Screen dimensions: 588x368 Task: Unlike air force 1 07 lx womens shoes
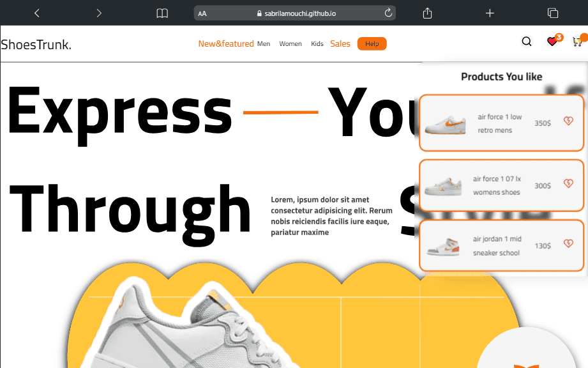568,183
